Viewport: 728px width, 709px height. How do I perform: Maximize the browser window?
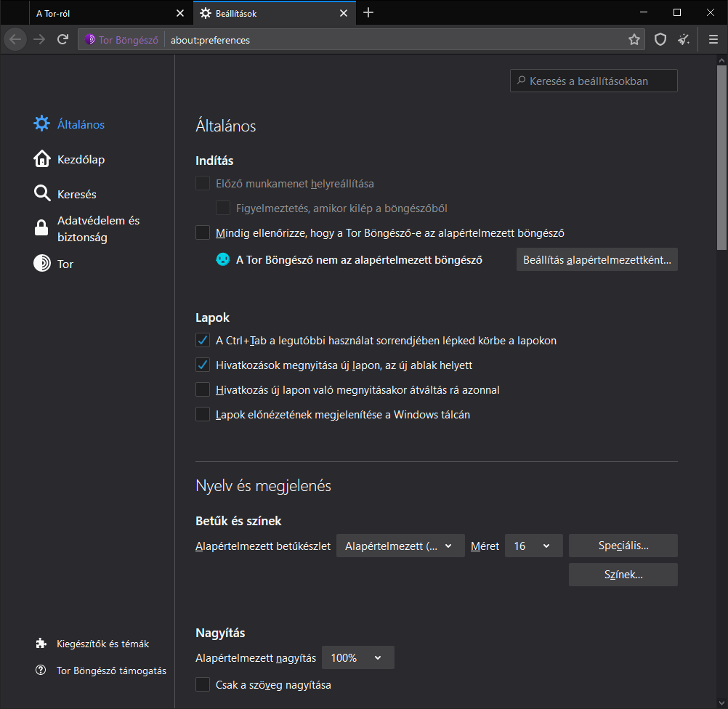(677, 12)
